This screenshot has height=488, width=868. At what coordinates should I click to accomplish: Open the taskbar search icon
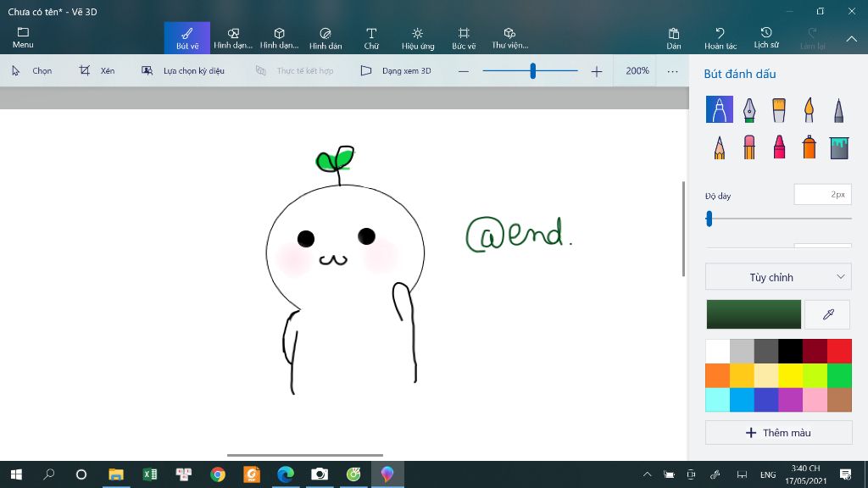pos(48,474)
